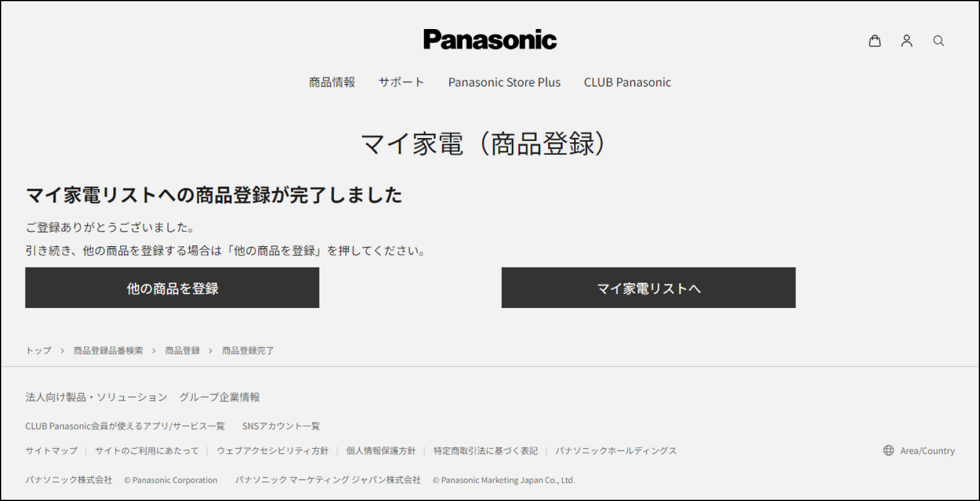Image resolution: width=980 pixels, height=501 pixels.
Task: Click マイ家電リストへの商品登録が完了しました heading
Action: [214, 195]
